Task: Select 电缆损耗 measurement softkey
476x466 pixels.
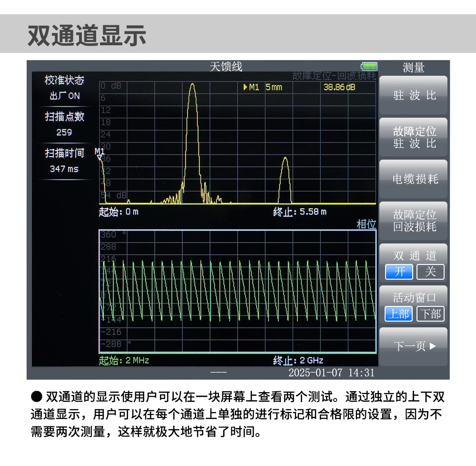Action: coord(413,179)
